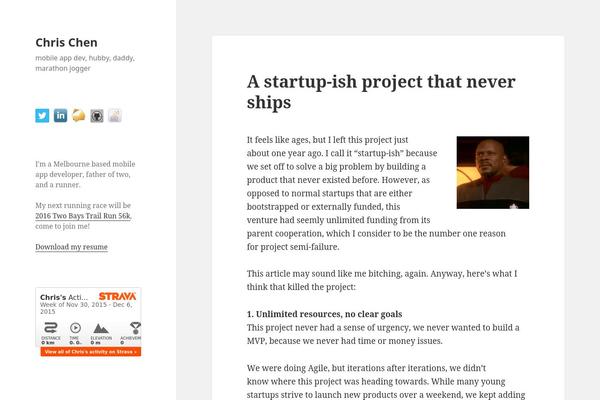
Task: Click View all of Chris's activity on Strava
Action: click(x=91, y=351)
